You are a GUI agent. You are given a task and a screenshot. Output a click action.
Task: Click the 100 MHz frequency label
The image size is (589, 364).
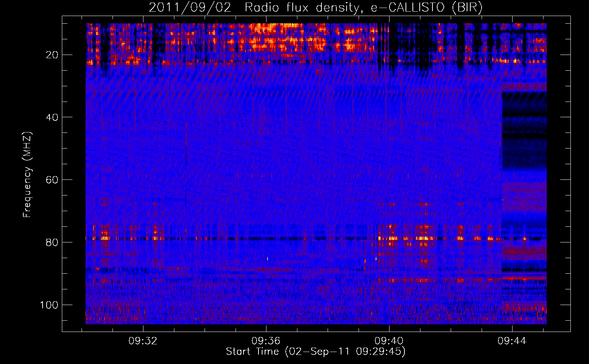(x=50, y=305)
